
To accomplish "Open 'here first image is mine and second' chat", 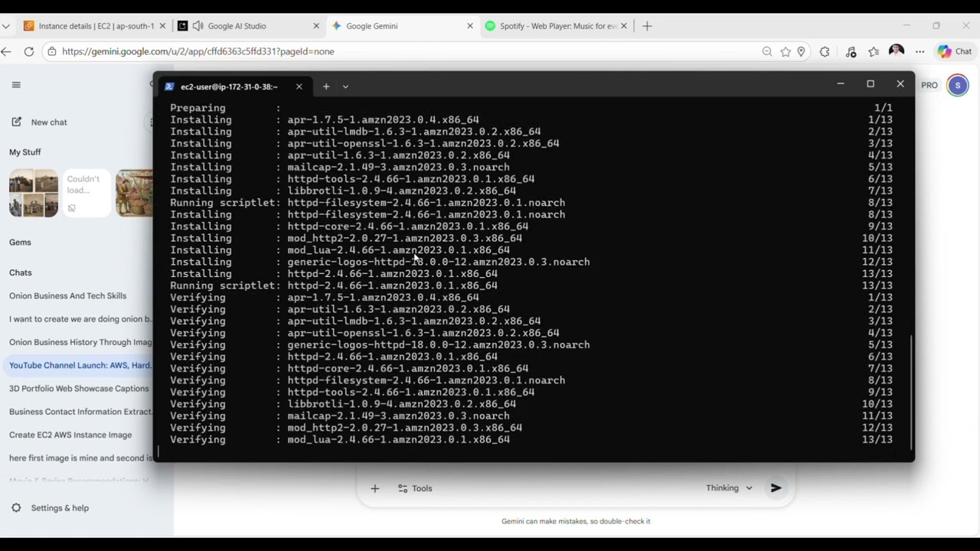I will pyautogui.click(x=80, y=458).
